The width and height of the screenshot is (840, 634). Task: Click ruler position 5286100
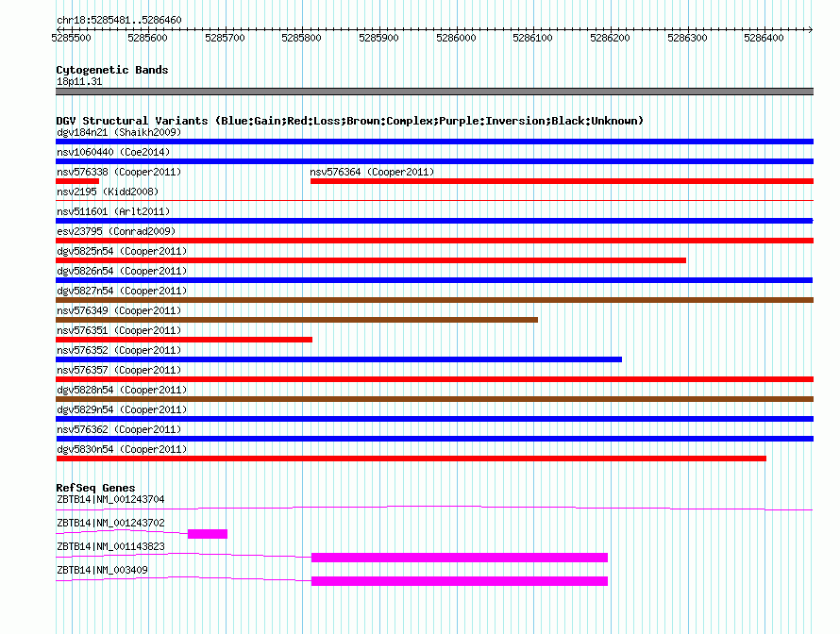[532, 38]
